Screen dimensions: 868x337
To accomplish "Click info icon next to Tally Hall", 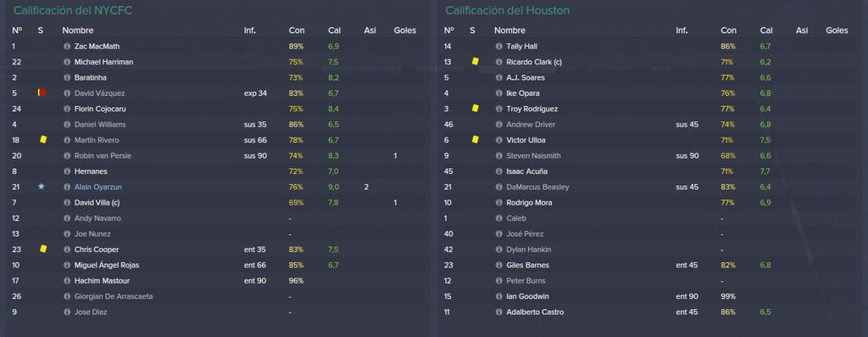I will [x=498, y=47].
